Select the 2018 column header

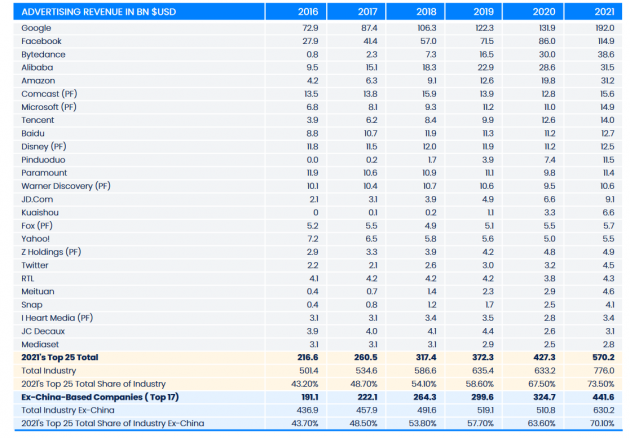tap(426, 12)
